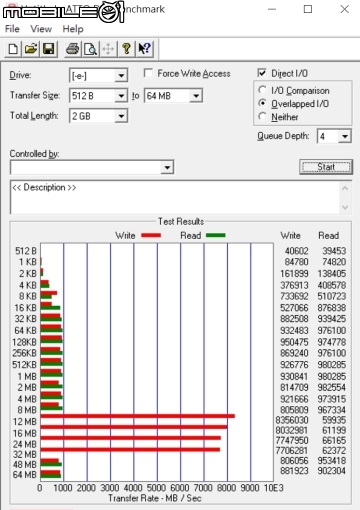This screenshot has width=360, height=510.
Task: Click inside the Description text box
Action: [176, 197]
